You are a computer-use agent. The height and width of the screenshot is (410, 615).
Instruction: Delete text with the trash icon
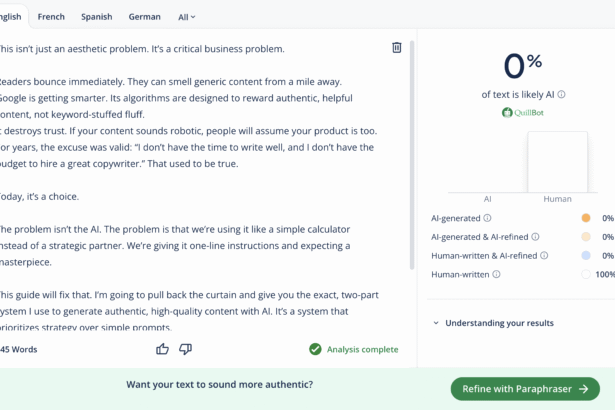coord(397,47)
